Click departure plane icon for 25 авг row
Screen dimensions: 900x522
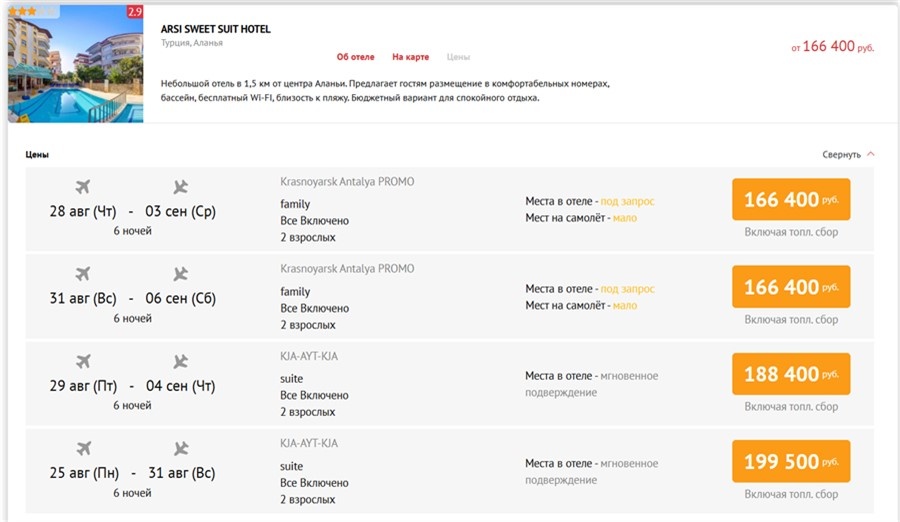[83, 448]
